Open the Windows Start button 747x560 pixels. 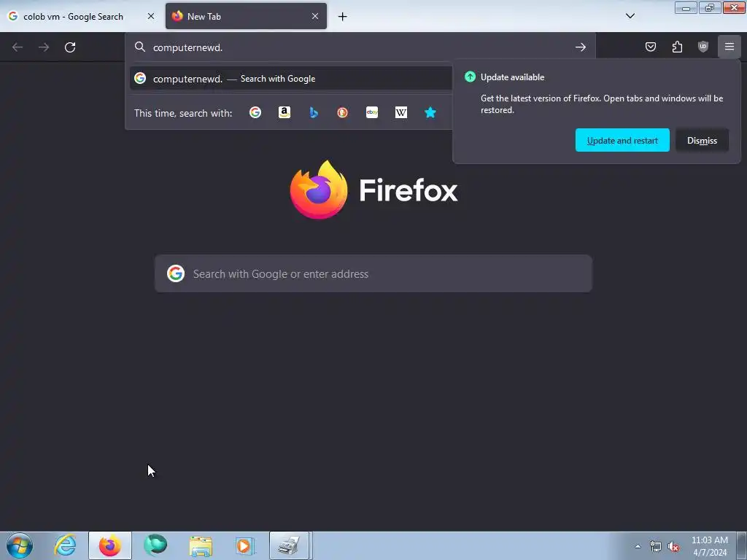pyautogui.click(x=20, y=545)
